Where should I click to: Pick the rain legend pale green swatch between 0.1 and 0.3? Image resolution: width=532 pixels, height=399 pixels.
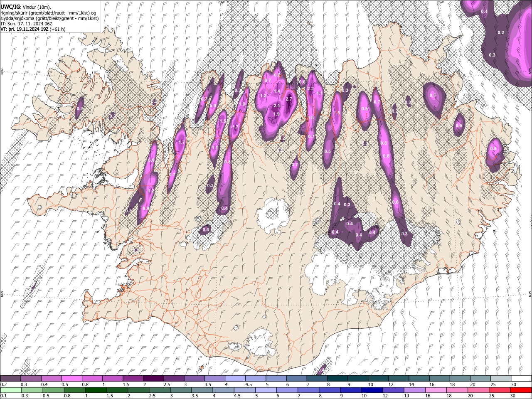(x=10, y=390)
